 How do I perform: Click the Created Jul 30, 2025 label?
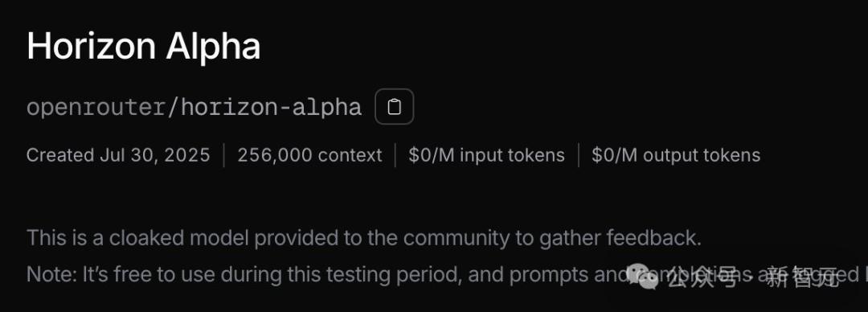(118, 155)
